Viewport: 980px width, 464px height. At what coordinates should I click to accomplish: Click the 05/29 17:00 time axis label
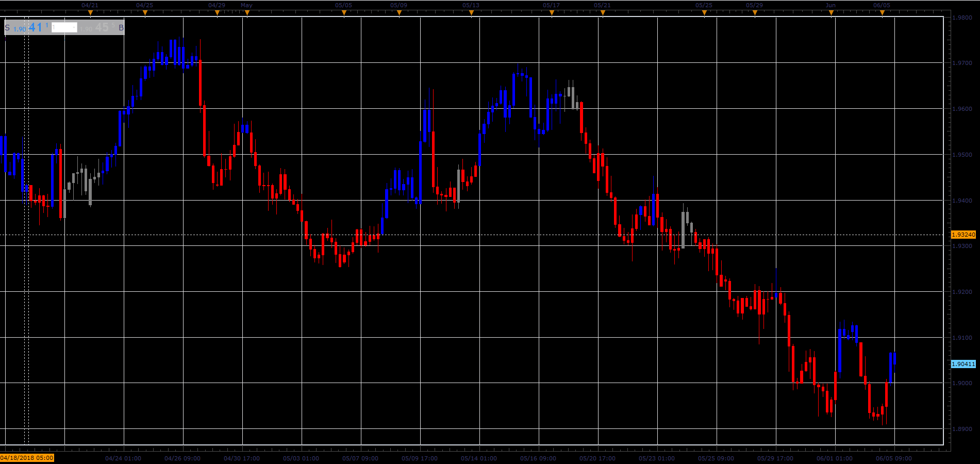775,458
